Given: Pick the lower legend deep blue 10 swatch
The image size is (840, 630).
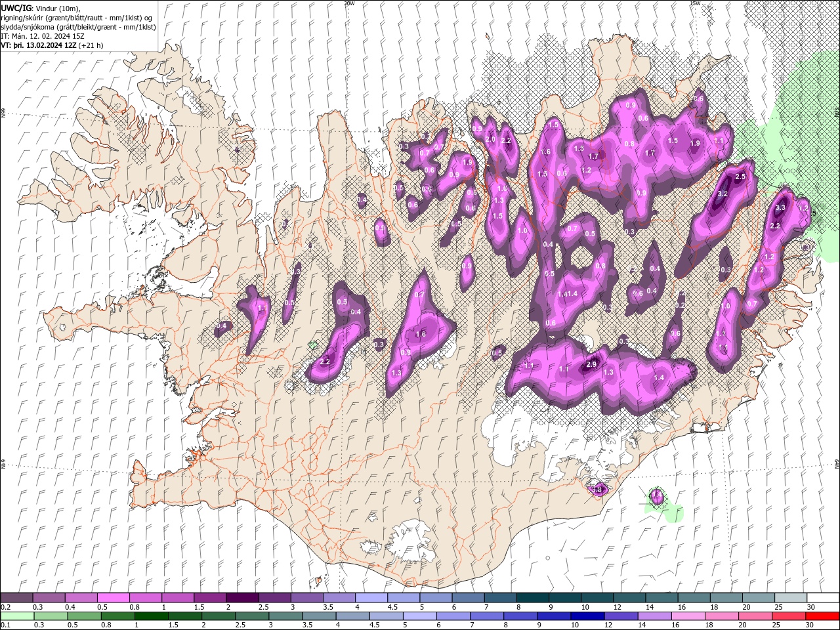Looking at the screenshot, I should coord(588,616).
